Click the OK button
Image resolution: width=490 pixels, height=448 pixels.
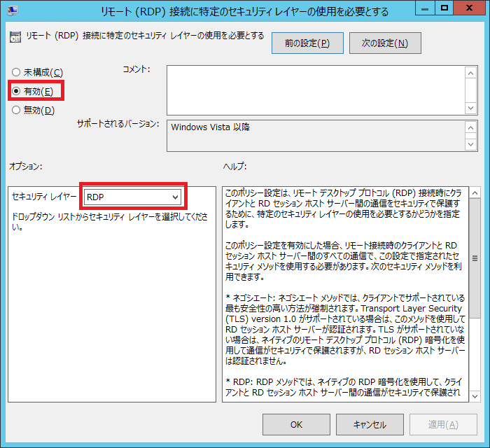[x=296, y=425]
